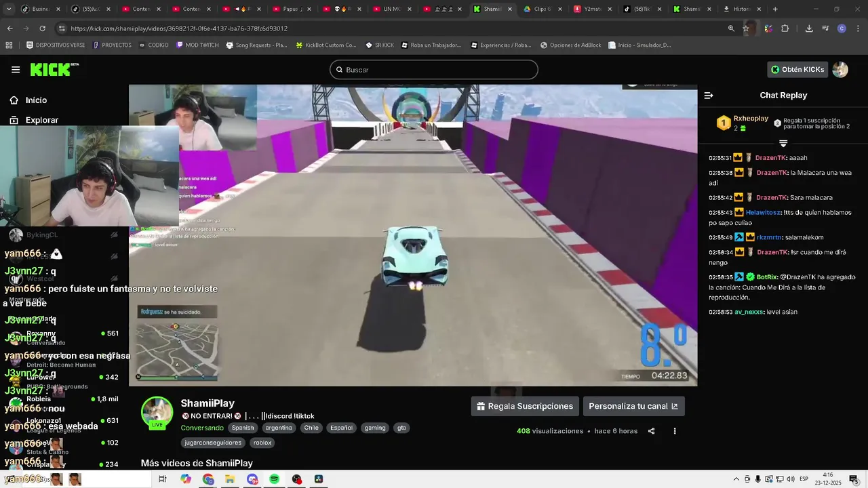Open a new Chrome tab with plus
This screenshot has width=868, height=488.
pyautogui.click(x=775, y=9)
